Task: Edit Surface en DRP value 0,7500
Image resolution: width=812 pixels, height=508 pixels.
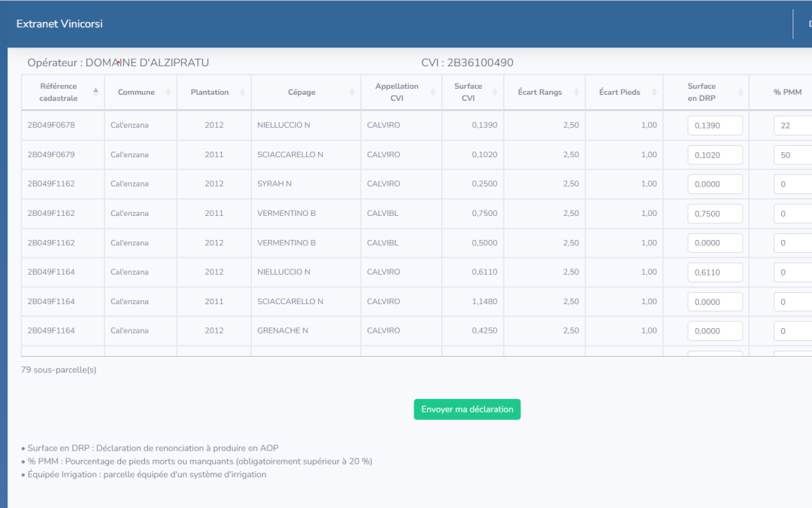Action: click(715, 214)
